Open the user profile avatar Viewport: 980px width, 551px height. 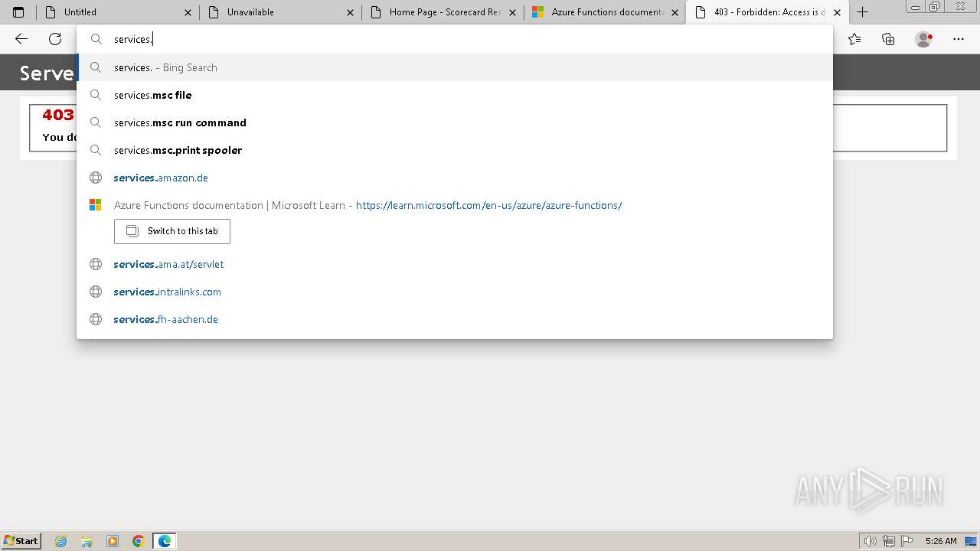923,39
